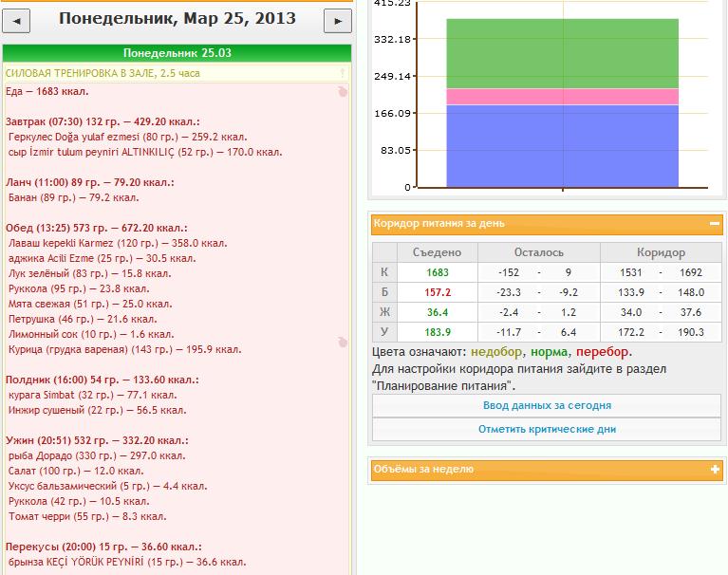
Task: Click the 'Лаваш kepekli Karmez' entry
Action: coord(118,243)
